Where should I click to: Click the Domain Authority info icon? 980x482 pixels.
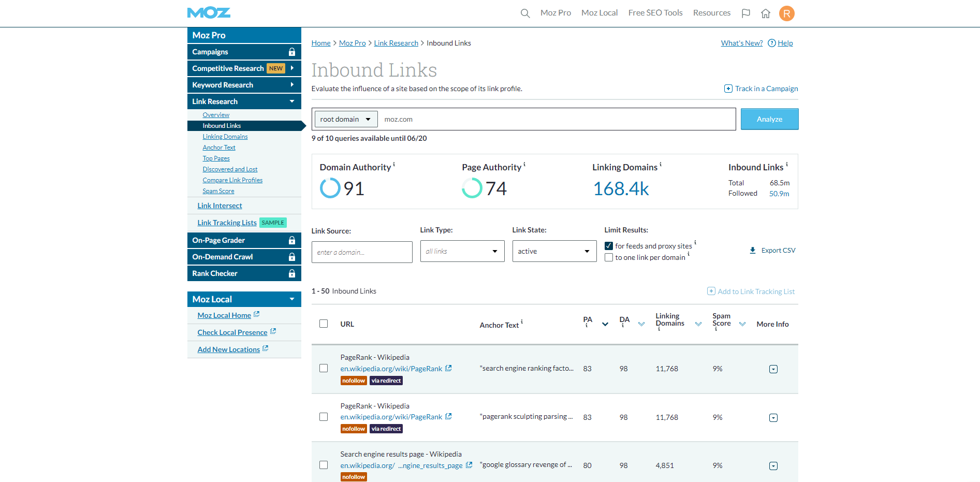[394, 164]
